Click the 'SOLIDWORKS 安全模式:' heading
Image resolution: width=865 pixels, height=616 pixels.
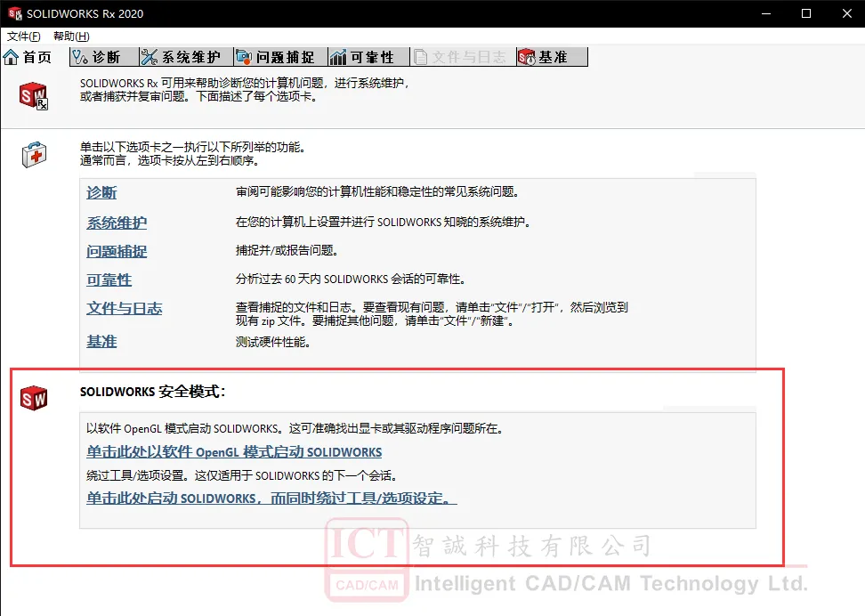[153, 392]
